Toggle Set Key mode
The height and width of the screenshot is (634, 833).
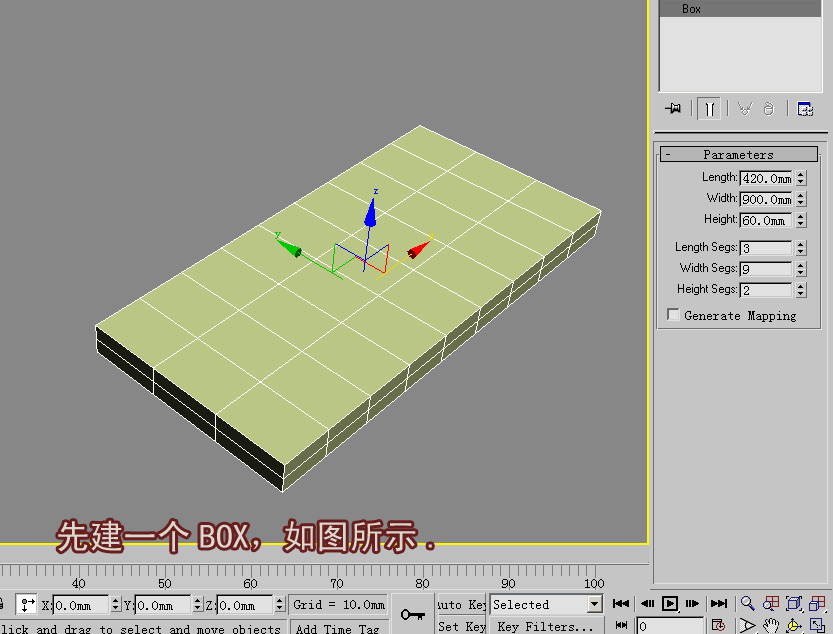coord(461,627)
